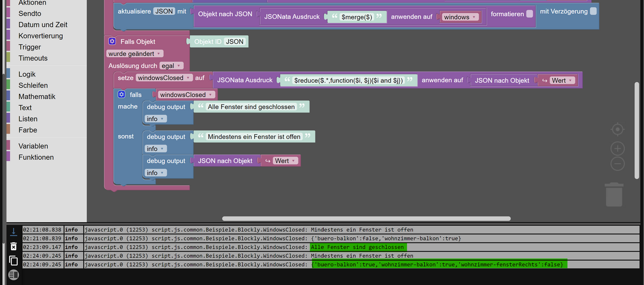Open 'info' dropdown under 'Mindestens ein Fenster' debug
This screenshot has width=644, height=285.
(x=156, y=149)
